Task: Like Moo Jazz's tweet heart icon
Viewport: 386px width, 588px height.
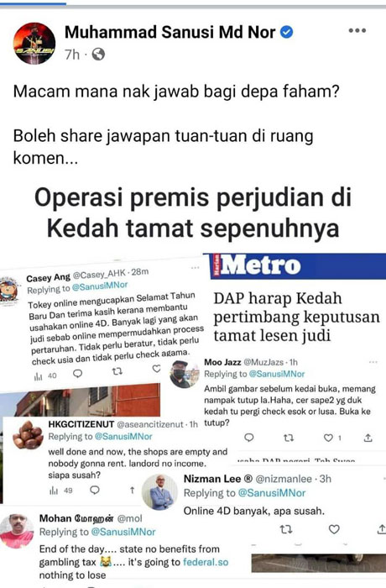Action: tap(328, 438)
